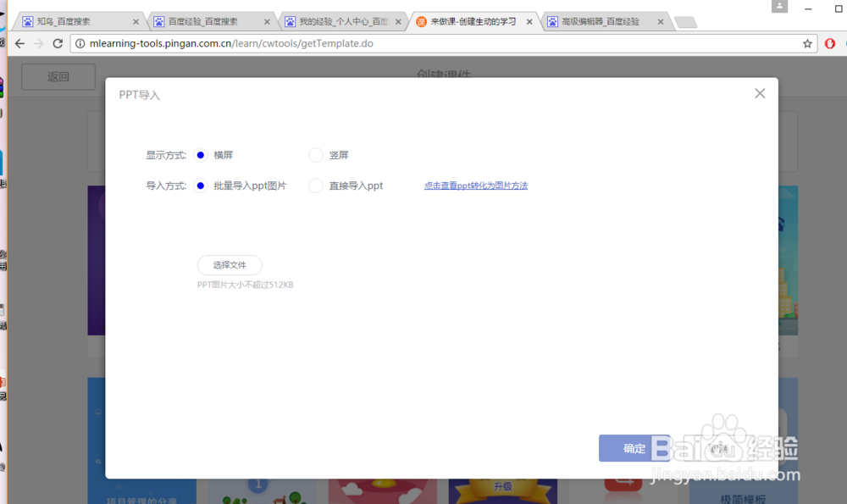Click the paw favicon on the 高级编辑器_百度经验 tab
This screenshot has width=847, height=504.
coord(552,22)
